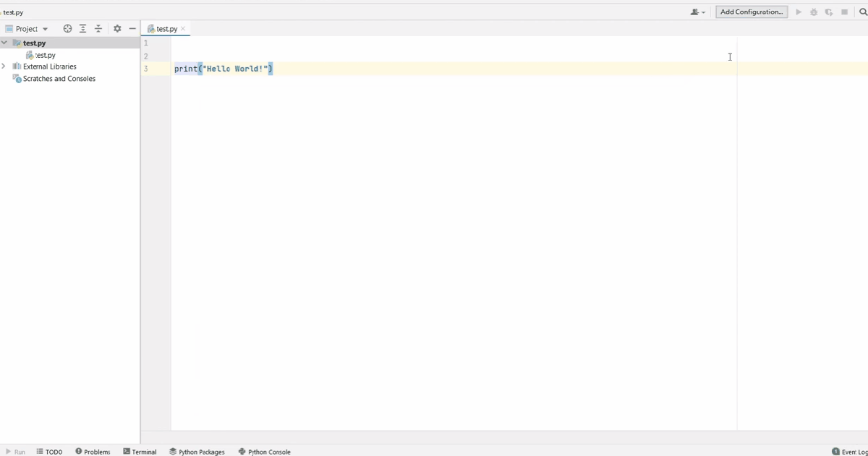Click line number 3 in the gutter
Screen dimensions: 868x456
[x=146, y=69]
